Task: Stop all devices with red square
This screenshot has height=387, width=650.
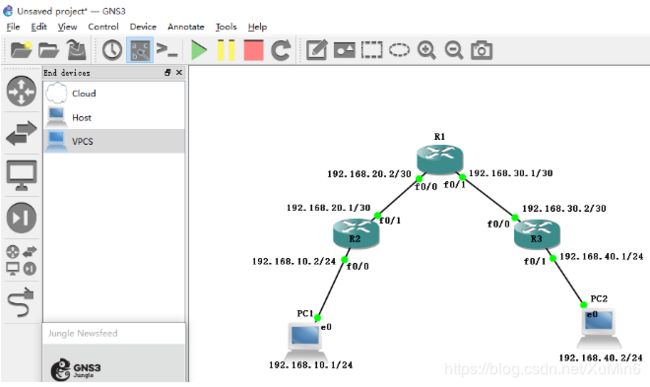Action: point(254,50)
